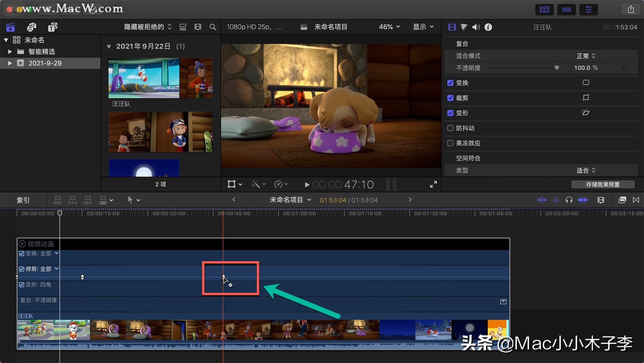The height and width of the screenshot is (363, 644).
Task: Uncheck the 裁剪 checkbox in inspector
Action: pyautogui.click(x=450, y=98)
